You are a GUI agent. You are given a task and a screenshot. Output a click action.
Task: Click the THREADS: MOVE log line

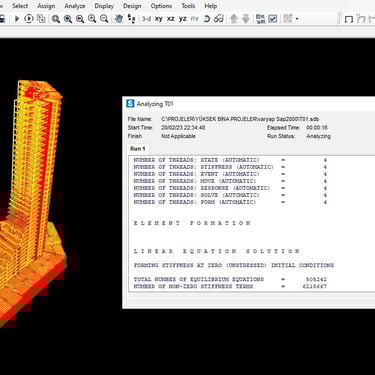click(x=230, y=181)
